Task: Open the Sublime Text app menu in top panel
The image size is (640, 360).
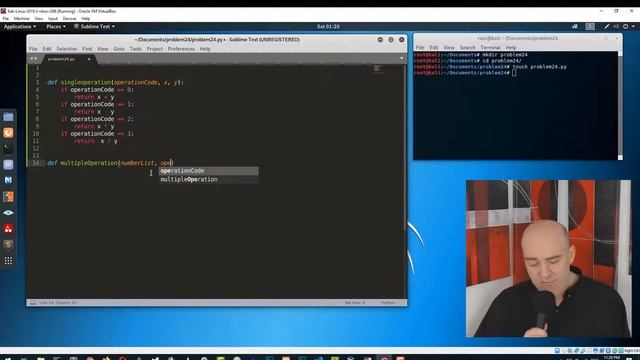Action: point(94,27)
